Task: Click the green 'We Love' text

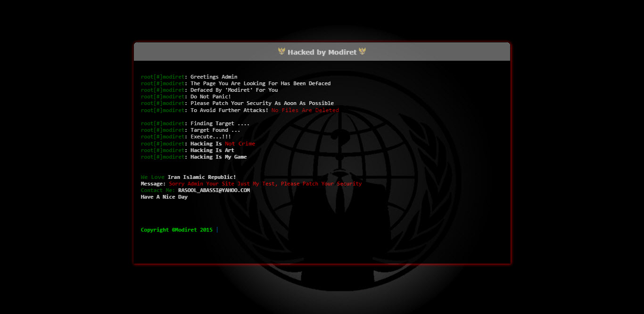Action: tap(152, 177)
